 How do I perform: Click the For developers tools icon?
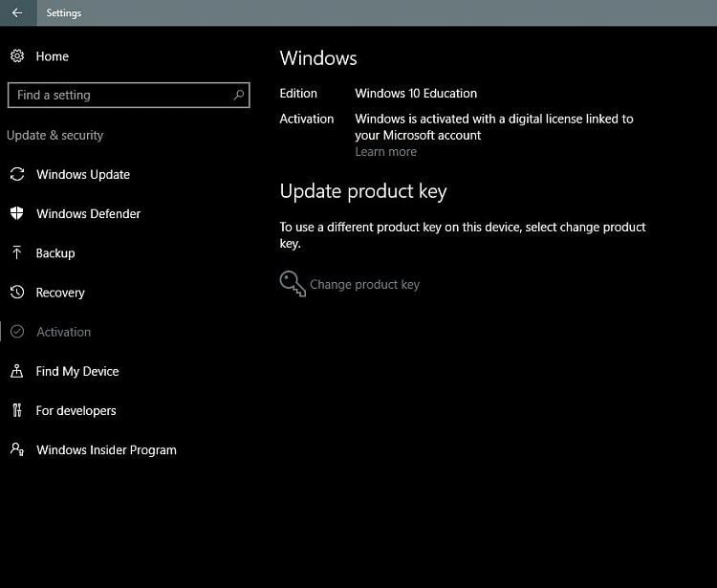pos(17,410)
